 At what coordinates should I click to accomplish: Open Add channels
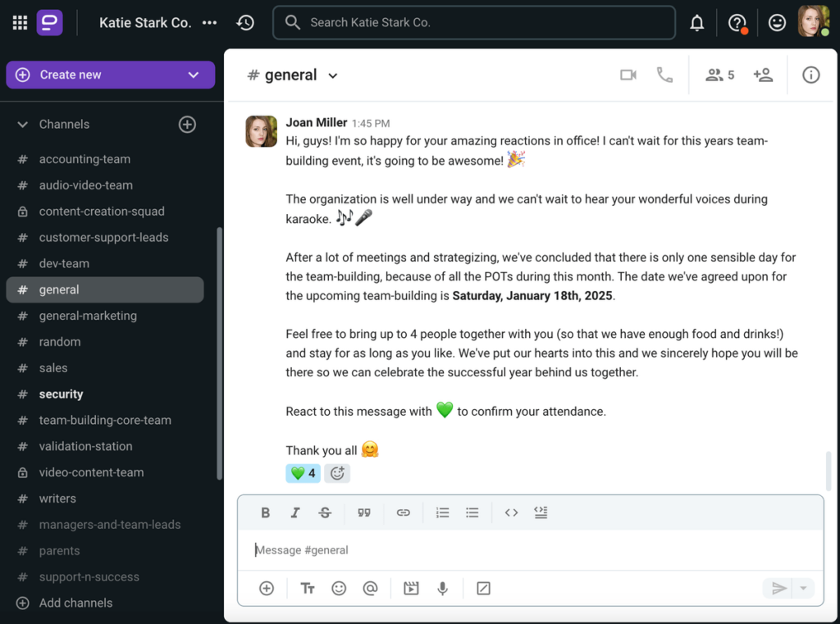pyautogui.click(x=71, y=603)
